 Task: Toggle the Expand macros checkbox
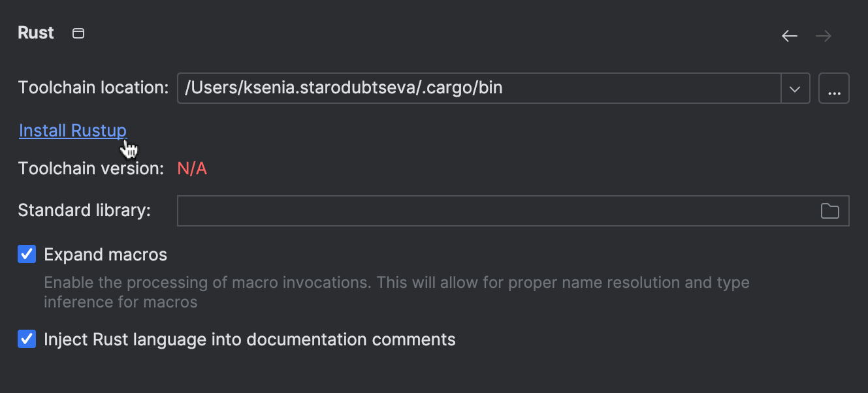(27, 254)
